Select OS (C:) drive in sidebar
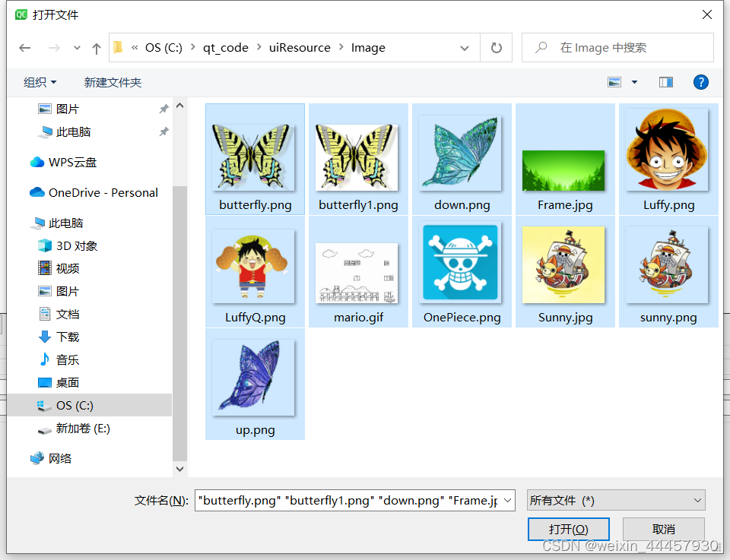This screenshot has height=560, width=730. (90, 405)
